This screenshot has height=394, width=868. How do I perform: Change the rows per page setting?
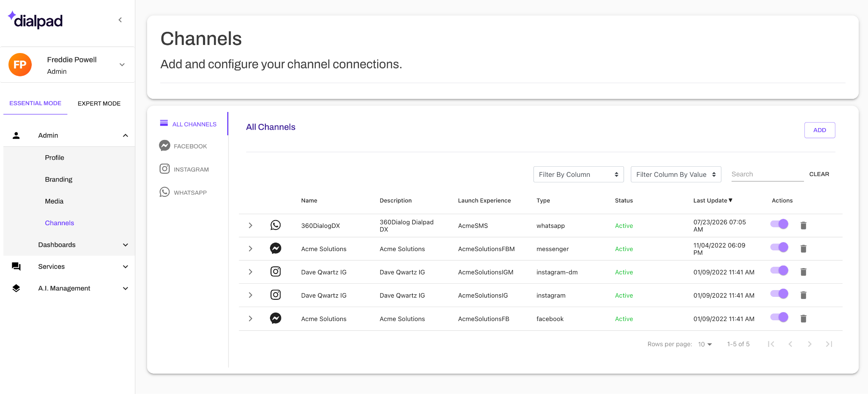tap(705, 344)
